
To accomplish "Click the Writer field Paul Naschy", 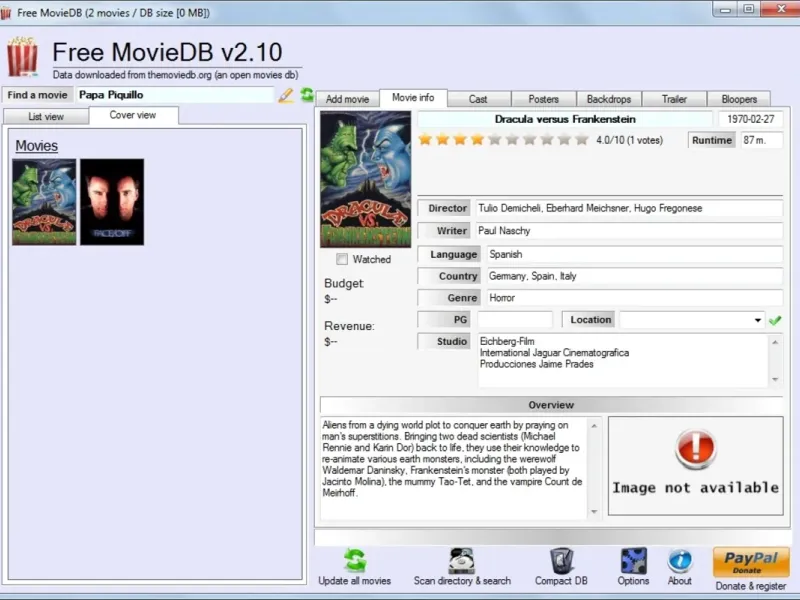I will (x=629, y=231).
